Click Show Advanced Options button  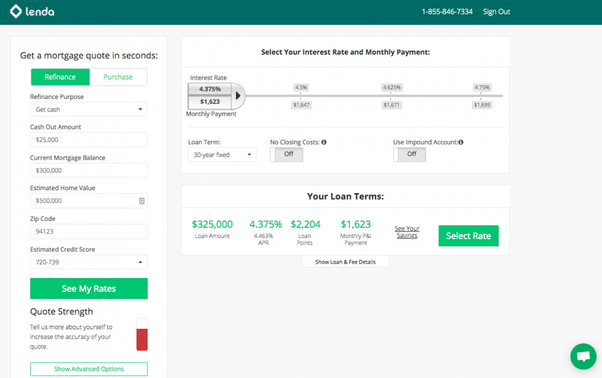click(89, 369)
